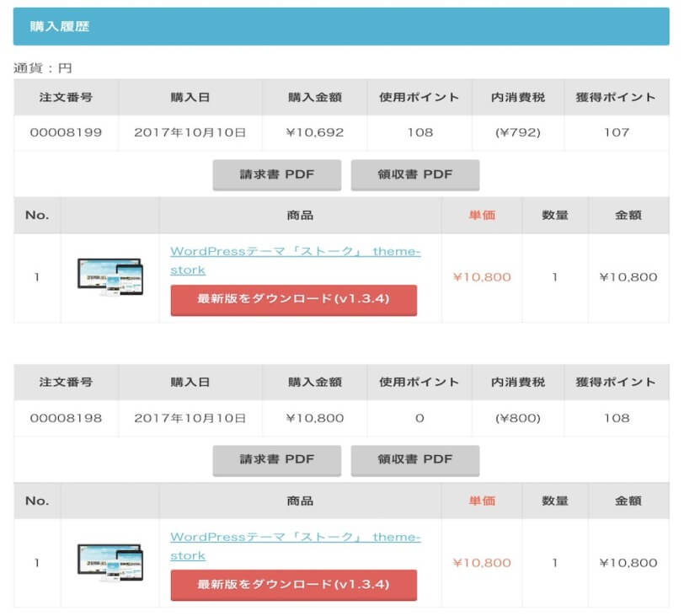Open 請求書 PDF for order 00008198
Image resolution: width=684 pixels, height=616 pixels.
pyautogui.click(x=276, y=460)
